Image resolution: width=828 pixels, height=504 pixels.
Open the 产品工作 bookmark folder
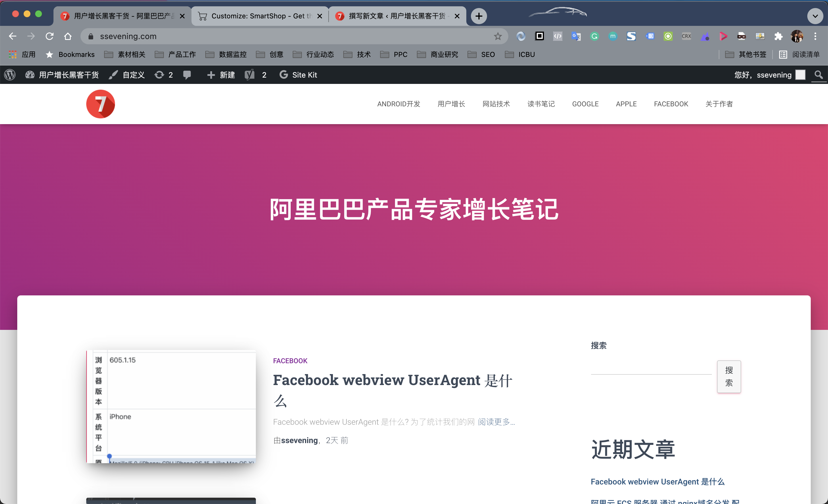point(175,54)
